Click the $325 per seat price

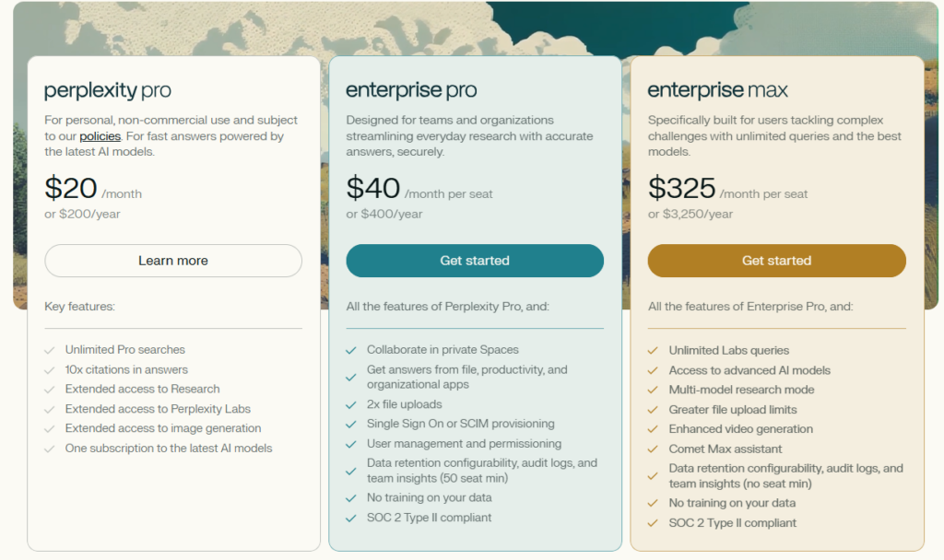[682, 189]
